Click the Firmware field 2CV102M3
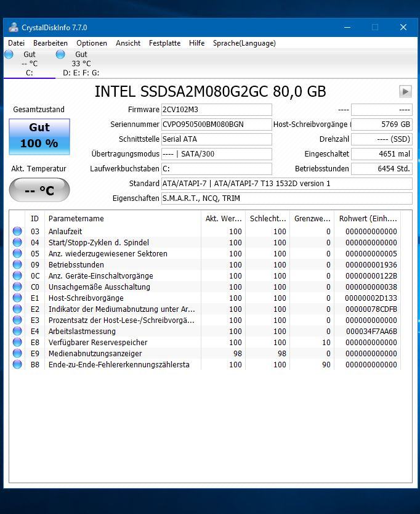Viewport: 420px width, 514px height. [x=217, y=110]
